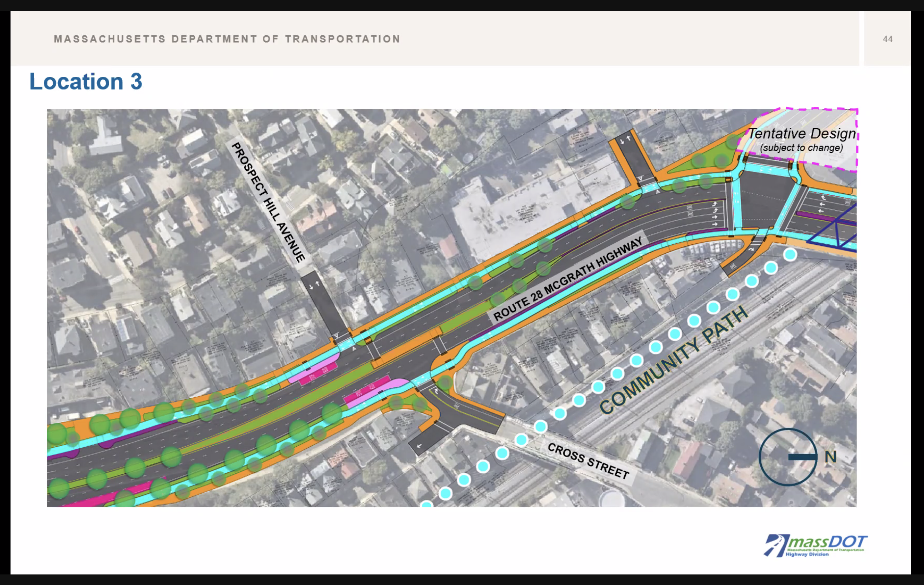The width and height of the screenshot is (924, 585).
Task: Click the left-turn arrow on Cross Street
Action: tap(419, 446)
